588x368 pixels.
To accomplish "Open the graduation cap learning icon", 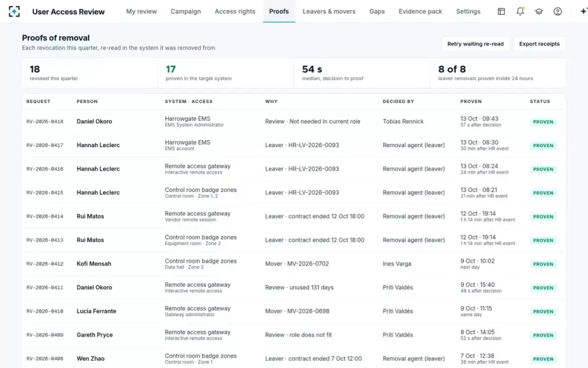I will pos(539,11).
